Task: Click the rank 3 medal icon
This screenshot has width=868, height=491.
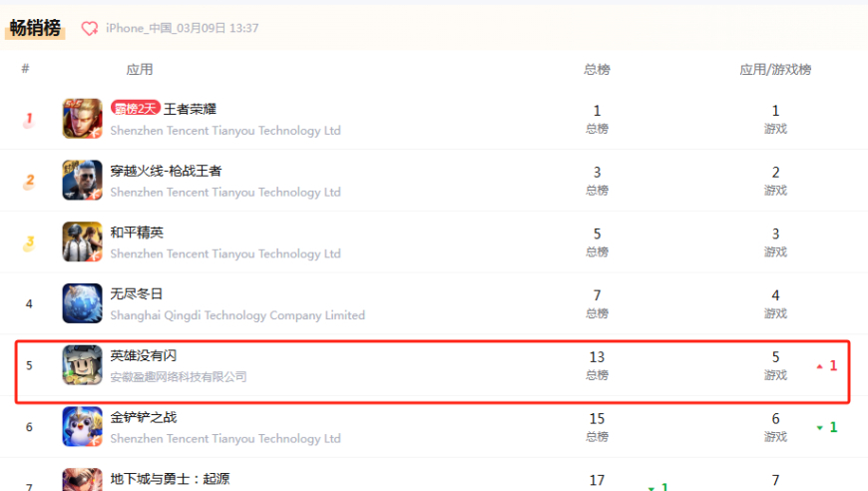Action: [29, 243]
